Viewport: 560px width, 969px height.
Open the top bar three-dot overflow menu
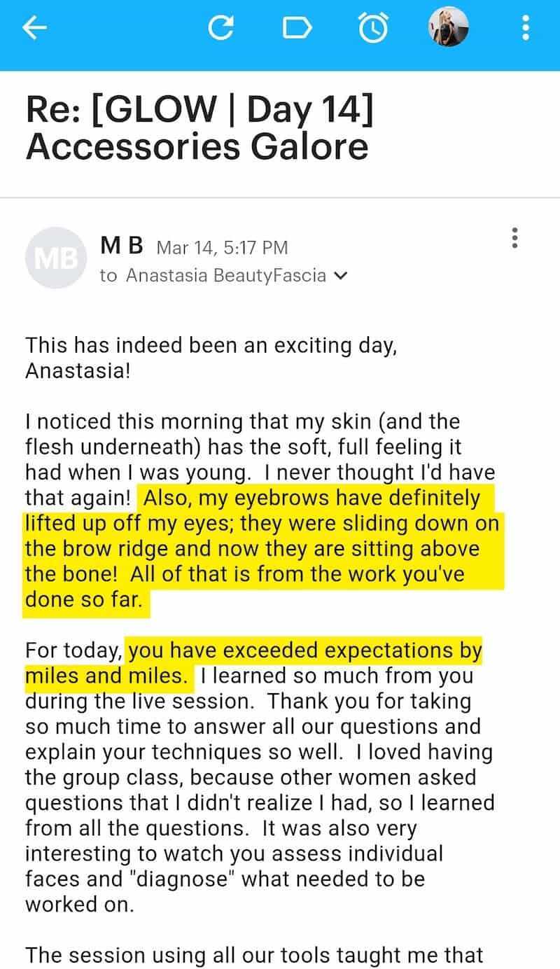[526, 28]
